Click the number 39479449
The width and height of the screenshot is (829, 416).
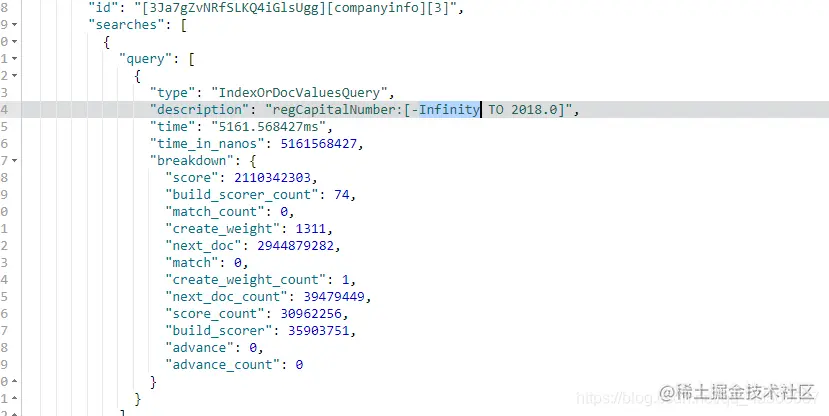click(334, 297)
